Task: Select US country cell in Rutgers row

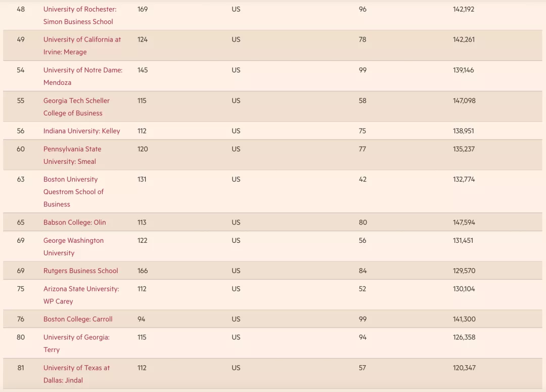Action: click(x=236, y=271)
